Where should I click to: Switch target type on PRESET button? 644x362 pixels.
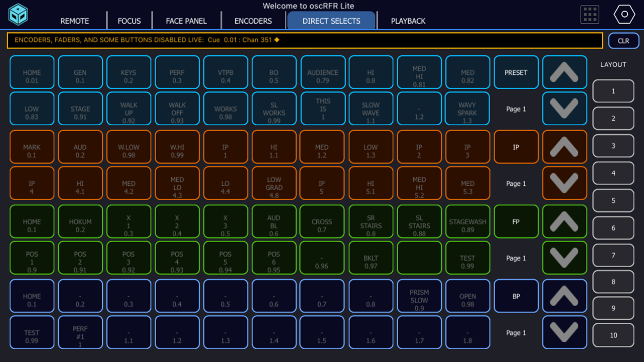click(516, 72)
